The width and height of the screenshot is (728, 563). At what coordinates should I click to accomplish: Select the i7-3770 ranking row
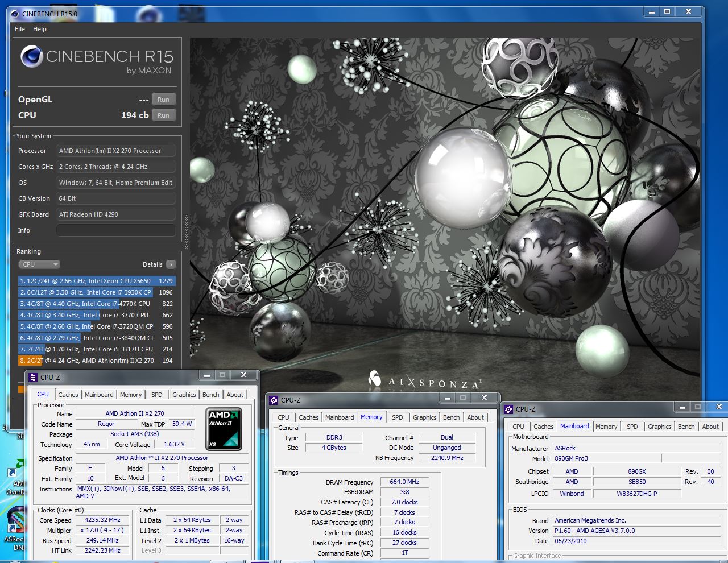click(x=97, y=315)
